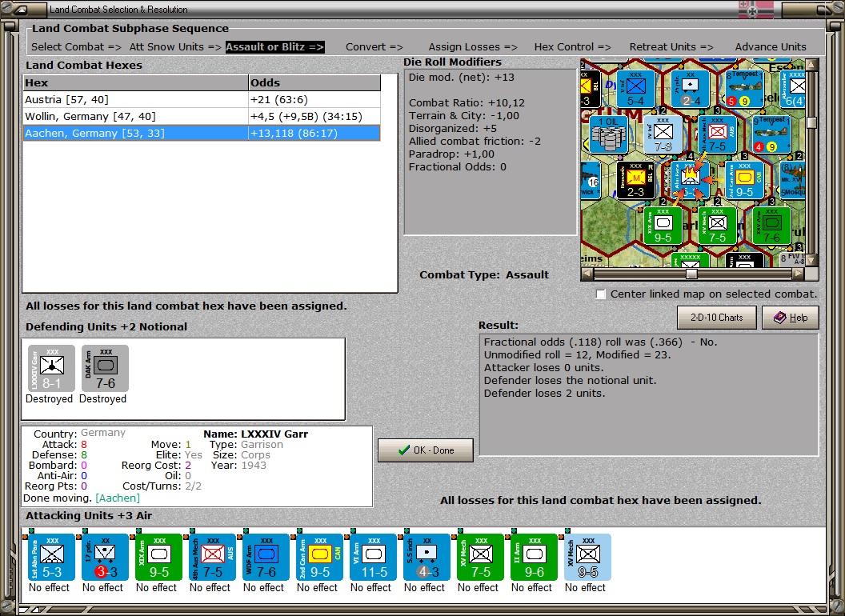Click the German flag icon in title bar
The width and height of the screenshot is (845, 616).
click(x=755, y=9)
